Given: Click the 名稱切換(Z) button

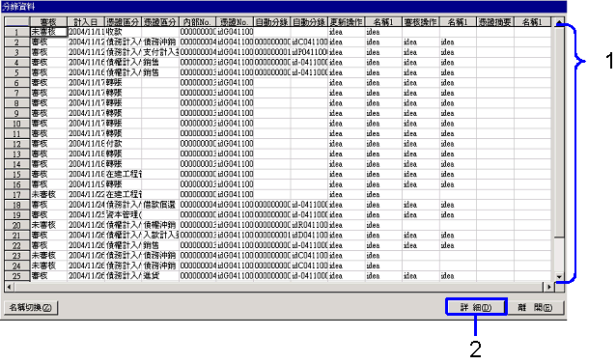Looking at the screenshot, I should click(31, 307).
